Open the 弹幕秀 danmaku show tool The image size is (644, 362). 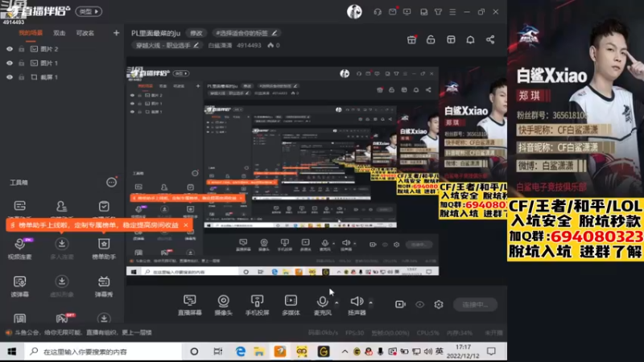tap(104, 286)
